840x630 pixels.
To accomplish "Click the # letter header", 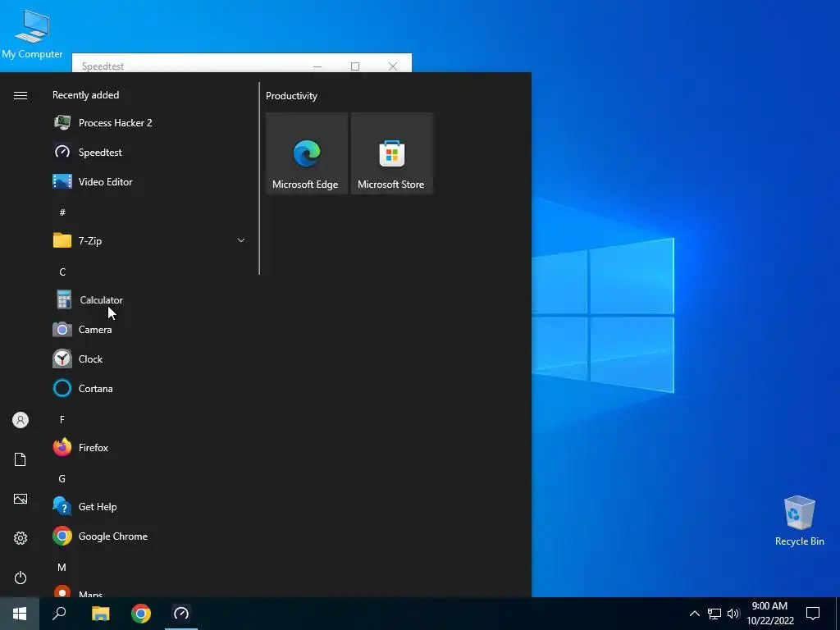I will (x=62, y=212).
